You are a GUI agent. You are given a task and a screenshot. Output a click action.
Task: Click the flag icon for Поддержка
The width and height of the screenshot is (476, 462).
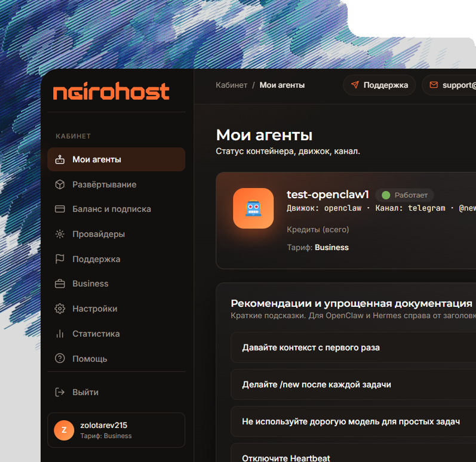(x=60, y=259)
